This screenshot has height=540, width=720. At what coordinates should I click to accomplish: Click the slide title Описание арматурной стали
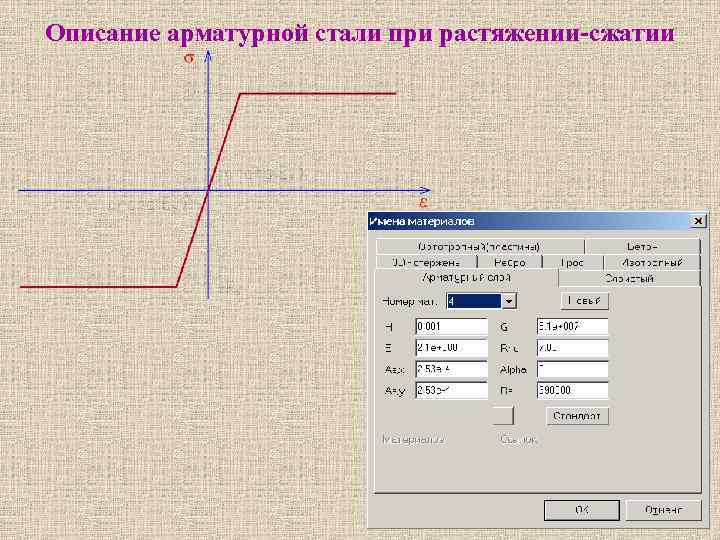pyautogui.click(x=360, y=33)
